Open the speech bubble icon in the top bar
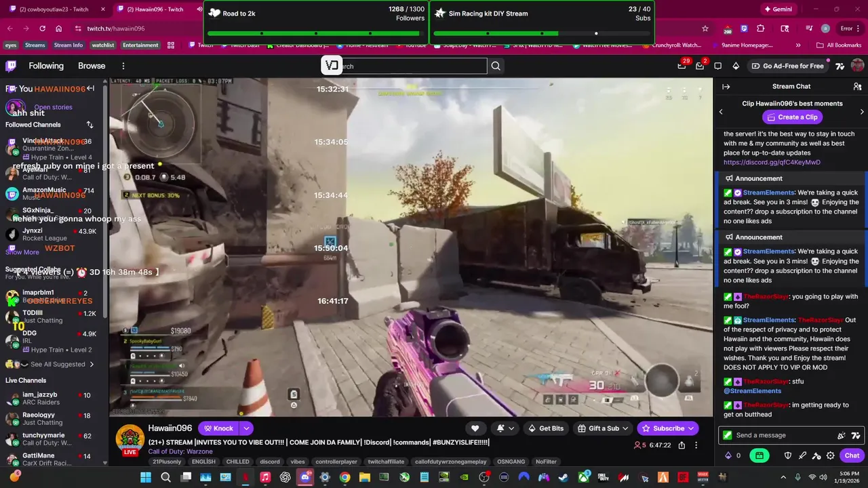 [x=718, y=66]
